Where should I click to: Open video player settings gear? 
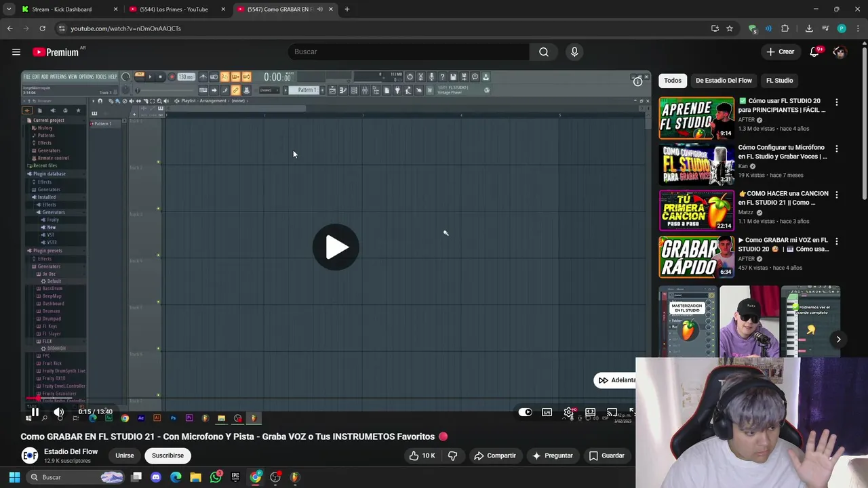click(x=568, y=412)
